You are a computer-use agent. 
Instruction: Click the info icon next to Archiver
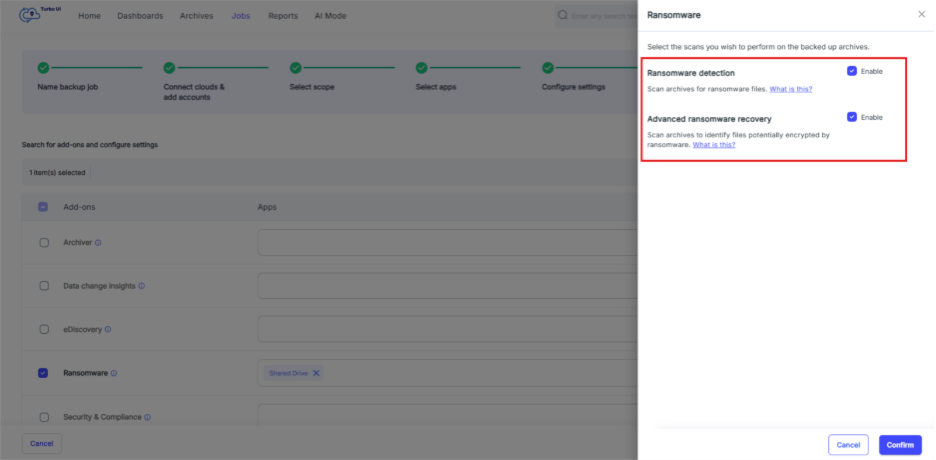[98, 243]
